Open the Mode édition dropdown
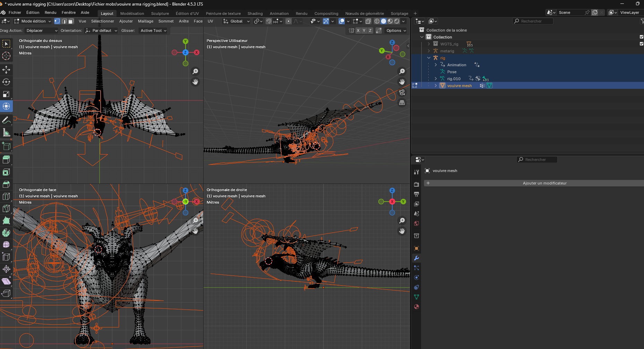This screenshot has width=644, height=349. pos(33,21)
